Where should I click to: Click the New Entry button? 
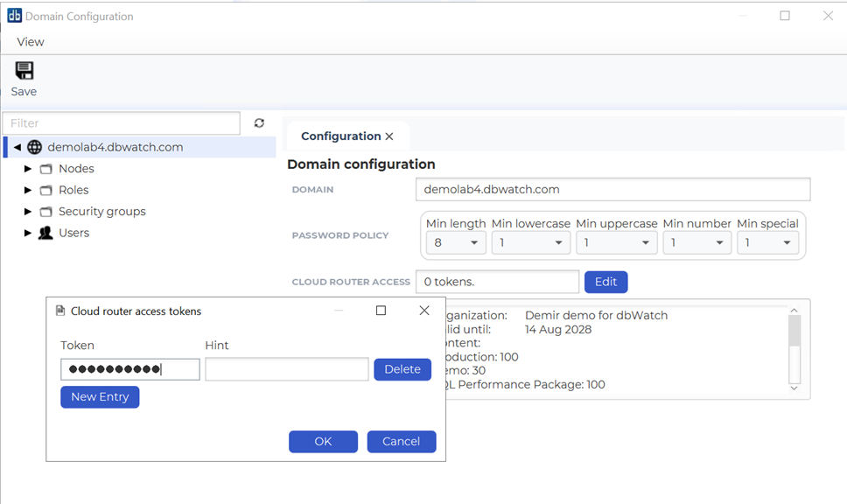pyautogui.click(x=100, y=397)
